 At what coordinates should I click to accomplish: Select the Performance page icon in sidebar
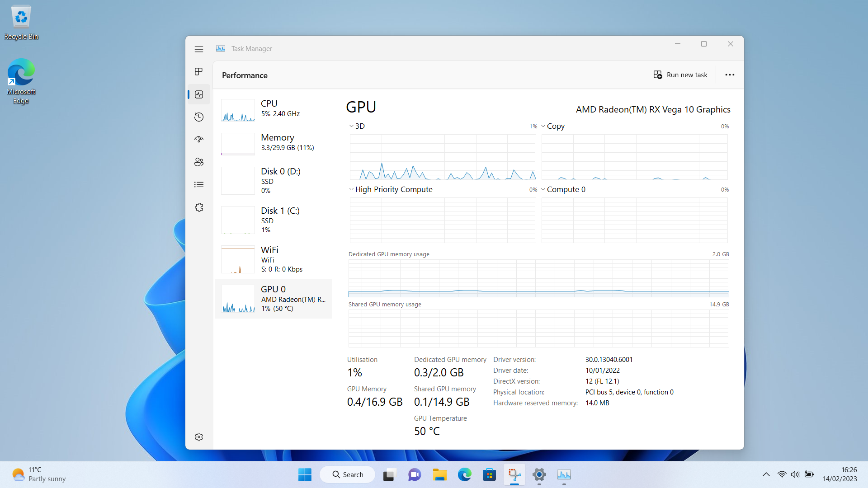click(199, 94)
